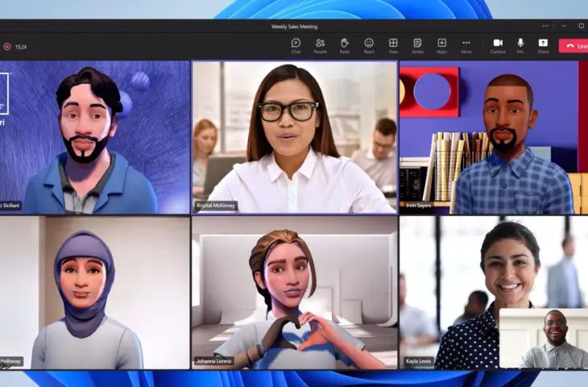Open the Chat panel

click(x=296, y=46)
